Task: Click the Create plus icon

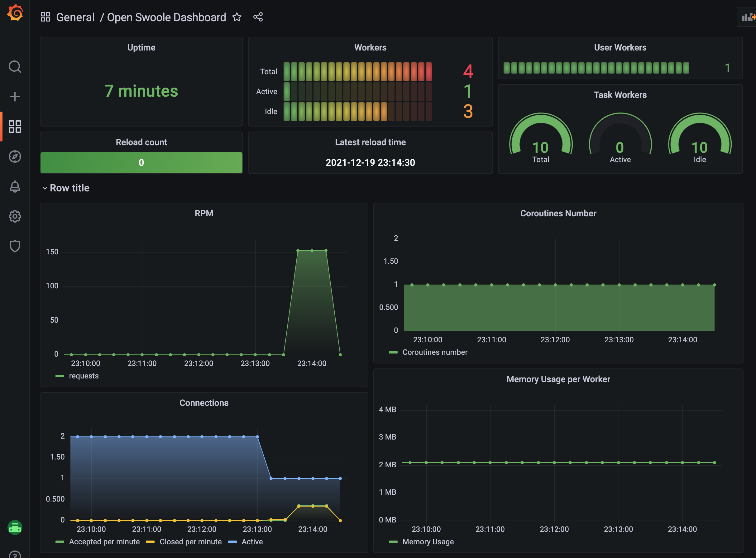Action: [15, 97]
